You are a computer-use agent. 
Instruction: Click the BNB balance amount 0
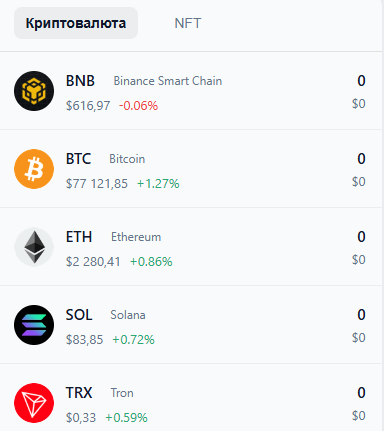361,81
